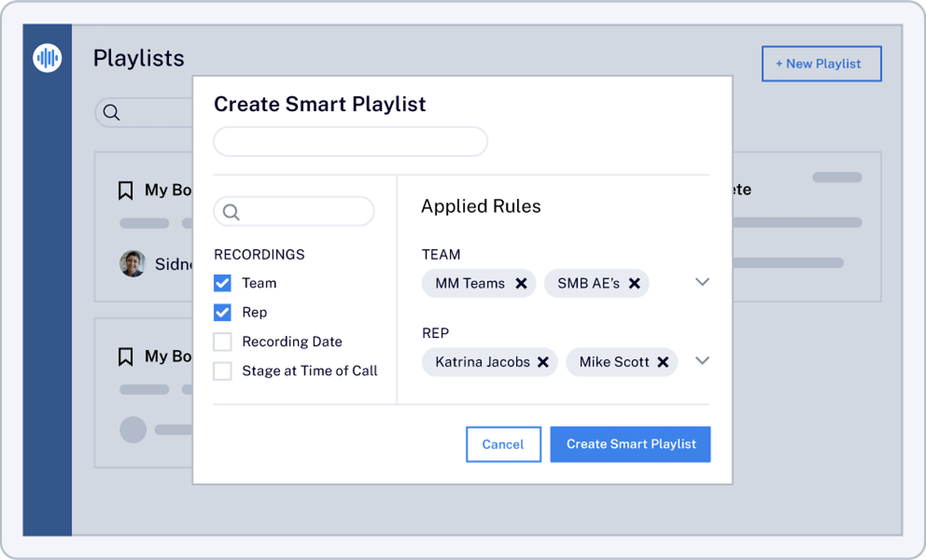Click the Playlists page search icon
The height and width of the screenshot is (560, 926).
pyautogui.click(x=112, y=113)
